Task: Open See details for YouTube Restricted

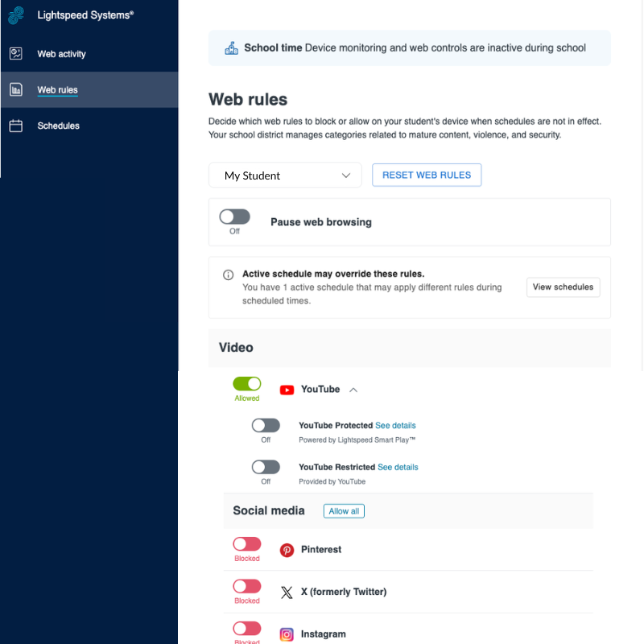Action: [x=398, y=467]
